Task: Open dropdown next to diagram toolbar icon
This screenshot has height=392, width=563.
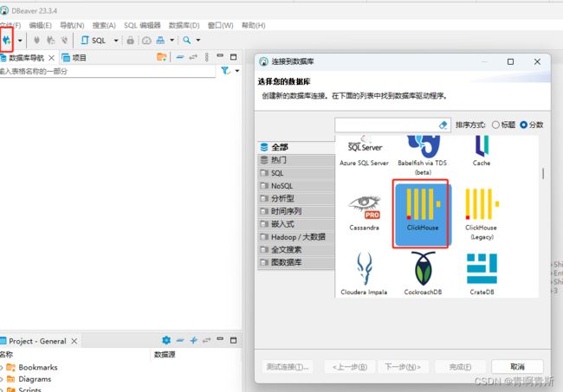Action: pyautogui.click(x=172, y=40)
